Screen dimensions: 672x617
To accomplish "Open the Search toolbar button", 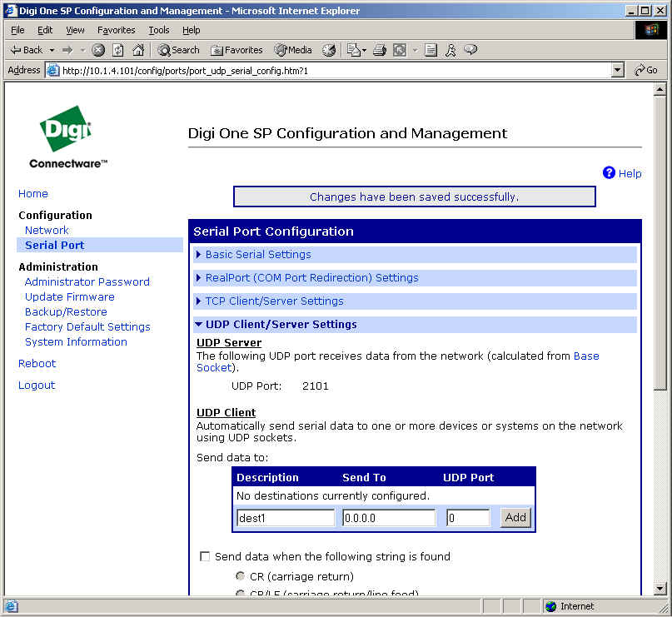I will tap(178, 50).
